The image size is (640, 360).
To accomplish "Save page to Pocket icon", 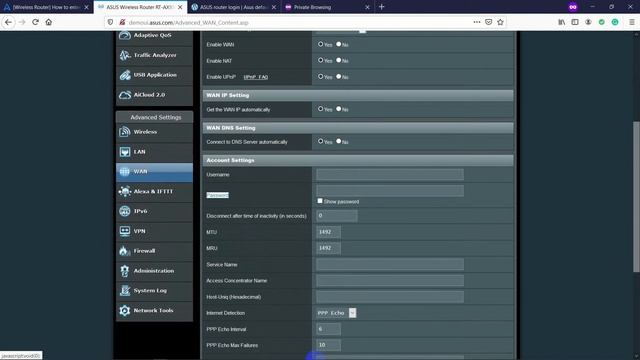I will (489, 22).
